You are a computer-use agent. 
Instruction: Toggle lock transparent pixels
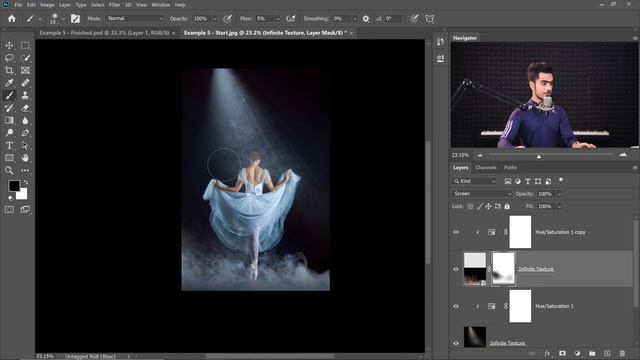click(x=470, y=207)
